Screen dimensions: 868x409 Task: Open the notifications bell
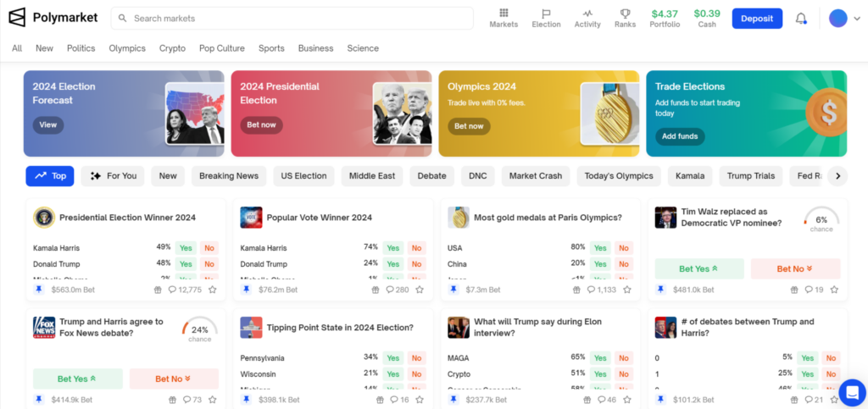(801, 19)
